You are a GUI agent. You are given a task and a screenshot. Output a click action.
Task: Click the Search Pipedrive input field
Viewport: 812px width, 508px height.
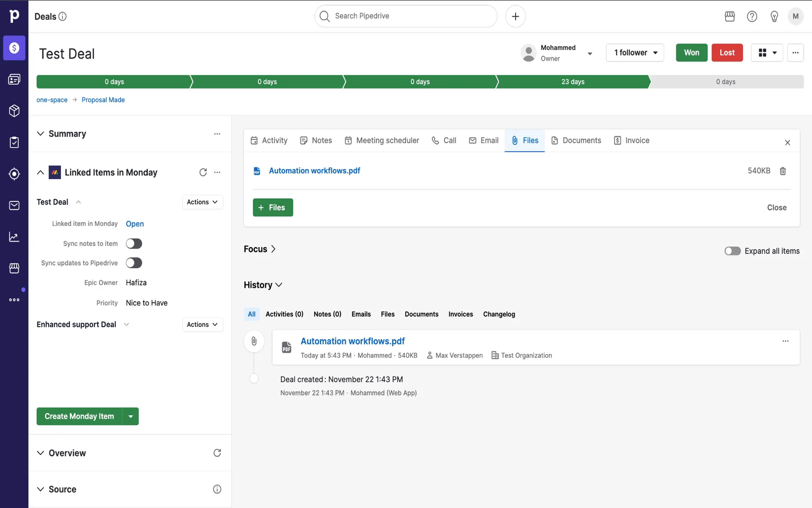tap(406, 16)
